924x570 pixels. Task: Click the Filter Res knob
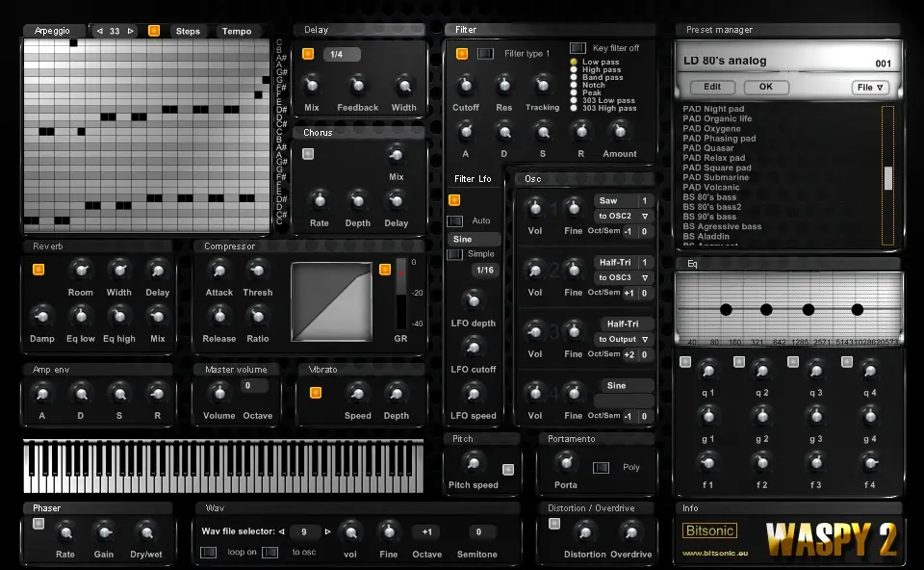point(503,86)
